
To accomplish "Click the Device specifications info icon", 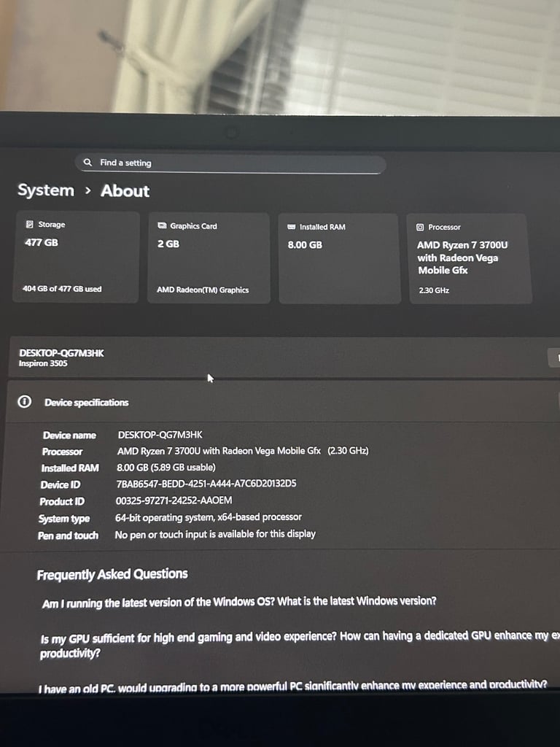I will pos(24,402).
